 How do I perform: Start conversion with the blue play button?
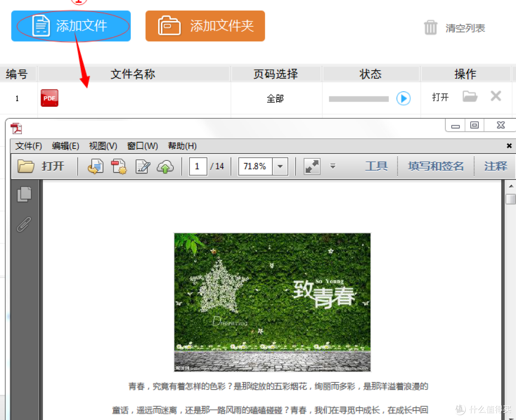pyautogui.click(x=403, y=98)
